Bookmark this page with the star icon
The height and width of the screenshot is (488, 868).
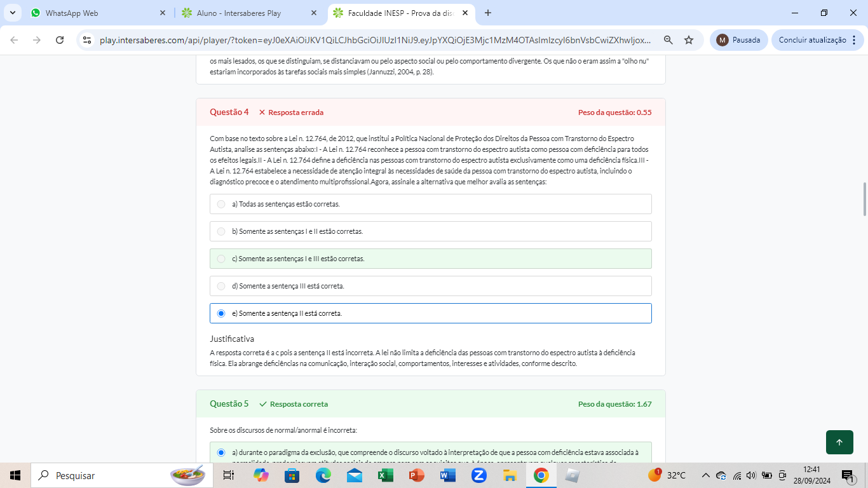coord(689,40)
